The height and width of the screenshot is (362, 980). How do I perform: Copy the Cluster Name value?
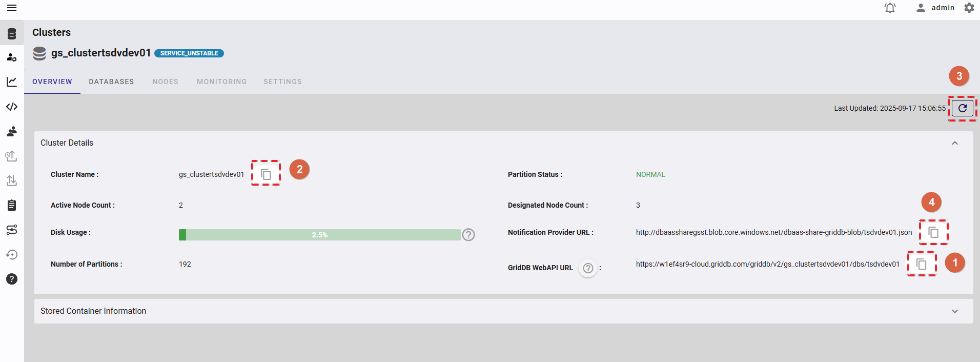266,174
